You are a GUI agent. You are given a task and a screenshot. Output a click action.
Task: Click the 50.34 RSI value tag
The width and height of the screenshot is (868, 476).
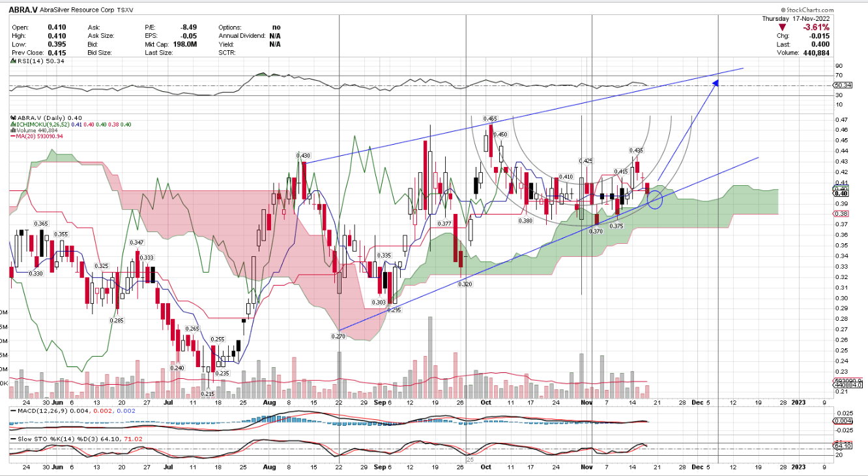[x=842, y=85]
